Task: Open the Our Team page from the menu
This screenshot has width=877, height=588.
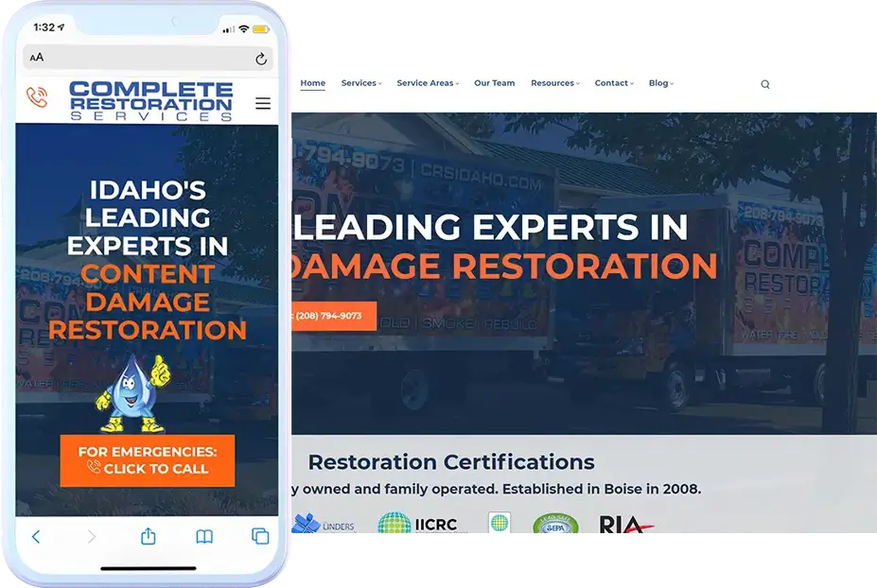Action: 494,83
